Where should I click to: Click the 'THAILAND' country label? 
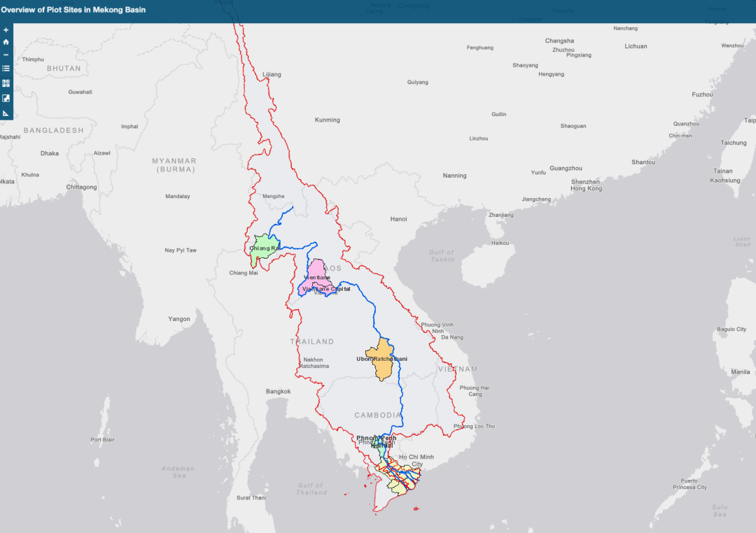click(x=312, y=341)
